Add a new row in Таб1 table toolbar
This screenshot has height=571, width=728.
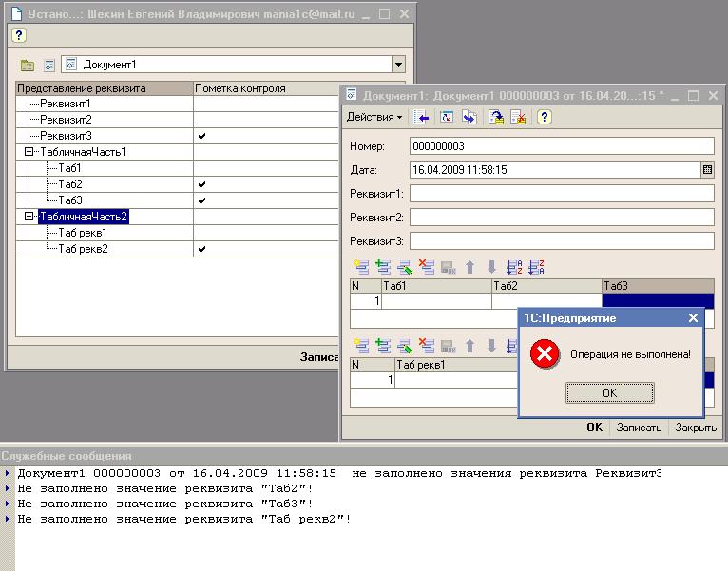(x=361, y=267)
